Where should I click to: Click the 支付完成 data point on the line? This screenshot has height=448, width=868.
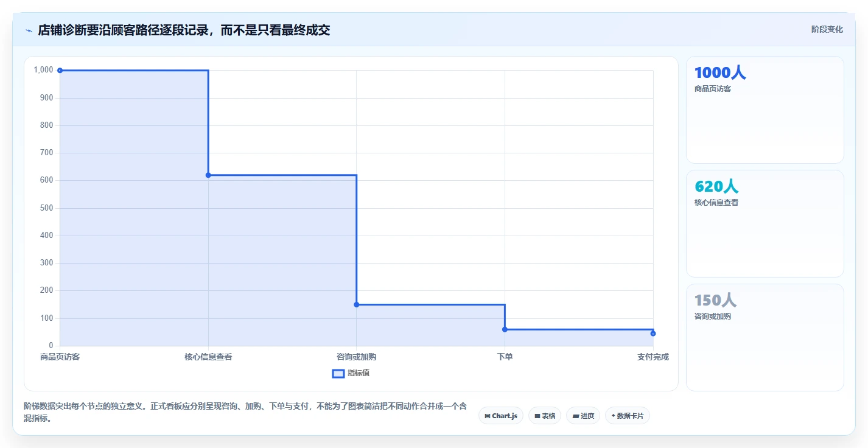click(653, 334)
